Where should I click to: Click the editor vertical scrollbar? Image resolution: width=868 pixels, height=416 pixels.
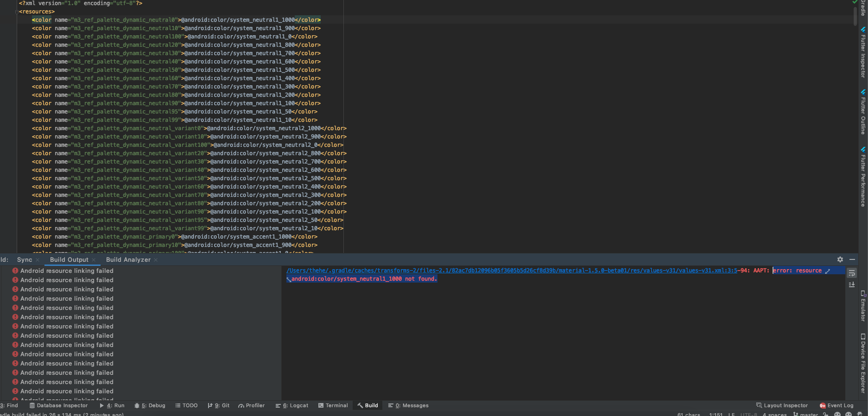(855, 15)
